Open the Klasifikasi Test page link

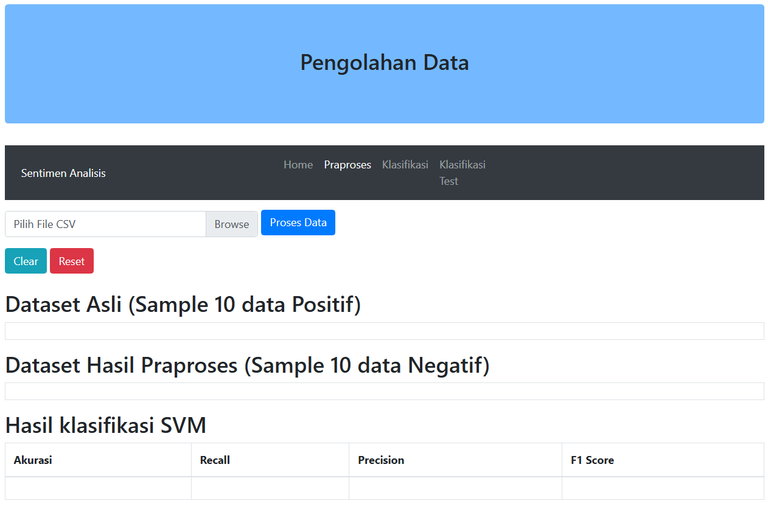click(x=462, y=173)
